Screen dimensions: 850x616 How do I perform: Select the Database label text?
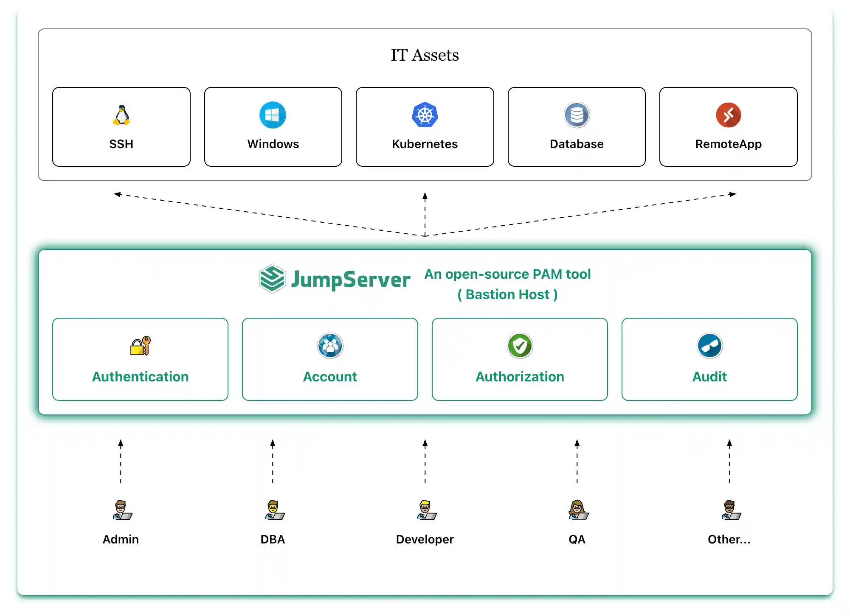coord(577,144)
